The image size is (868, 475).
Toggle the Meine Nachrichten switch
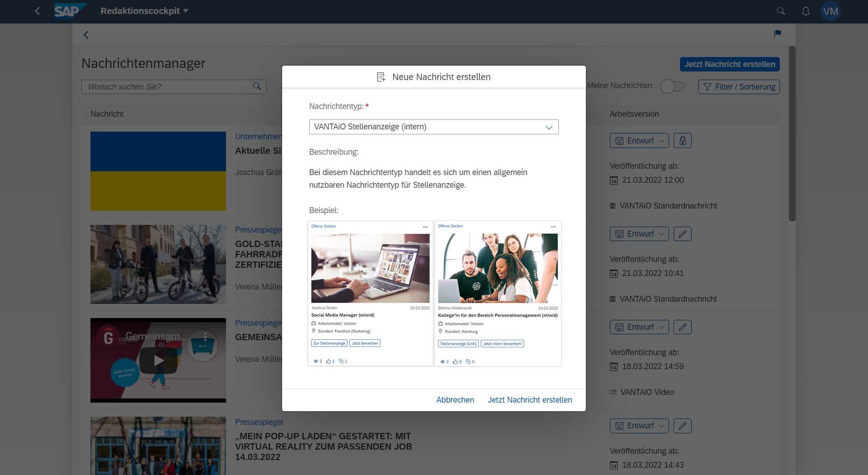pos(672,86)
